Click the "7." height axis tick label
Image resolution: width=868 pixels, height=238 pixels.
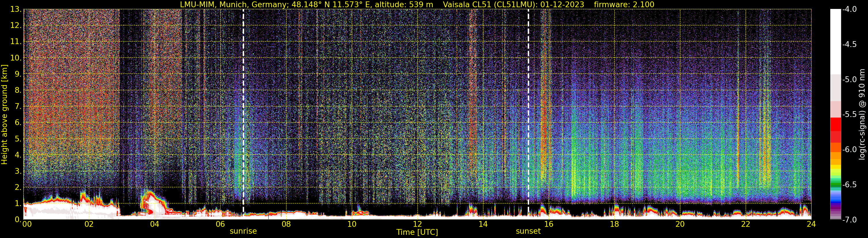(18, 106)
